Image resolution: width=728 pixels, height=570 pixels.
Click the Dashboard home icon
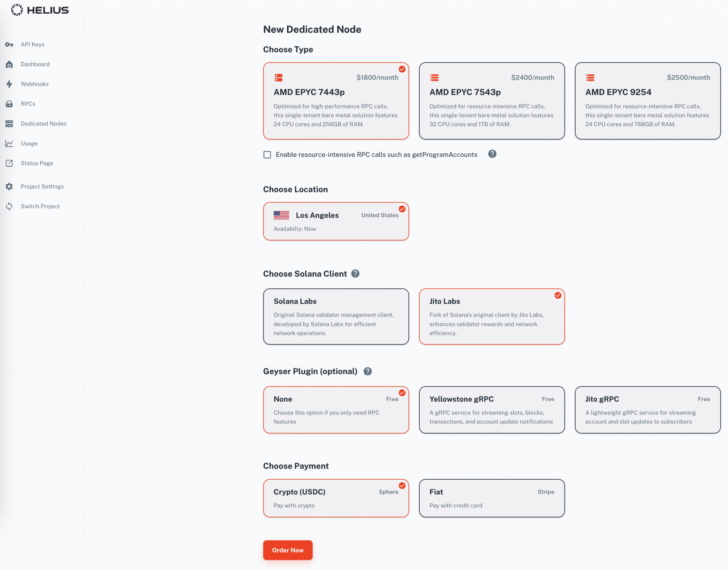9,64
